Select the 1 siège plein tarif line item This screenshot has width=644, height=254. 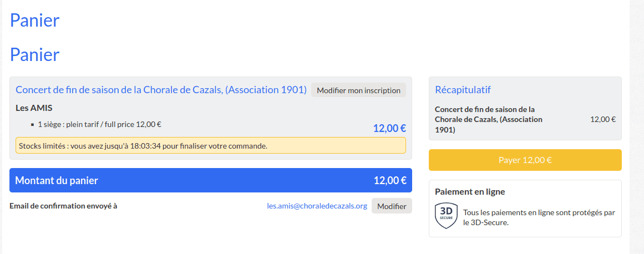tap(99, 124)
